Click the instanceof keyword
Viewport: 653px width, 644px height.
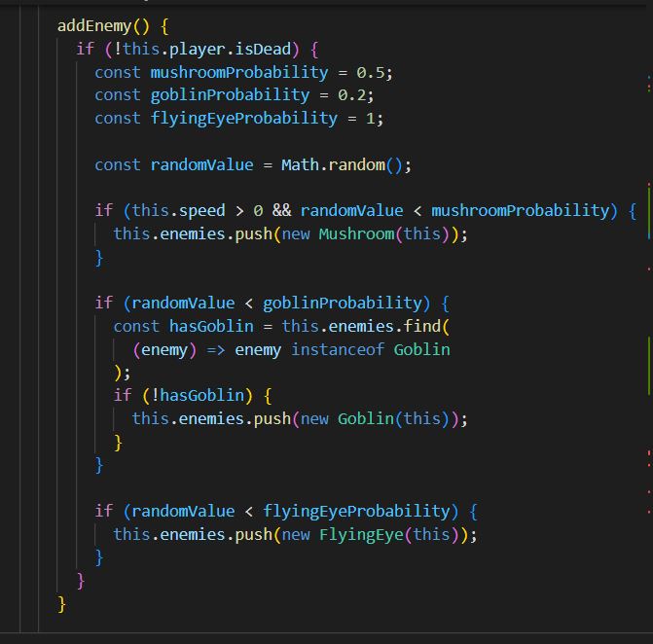[338, 349]
